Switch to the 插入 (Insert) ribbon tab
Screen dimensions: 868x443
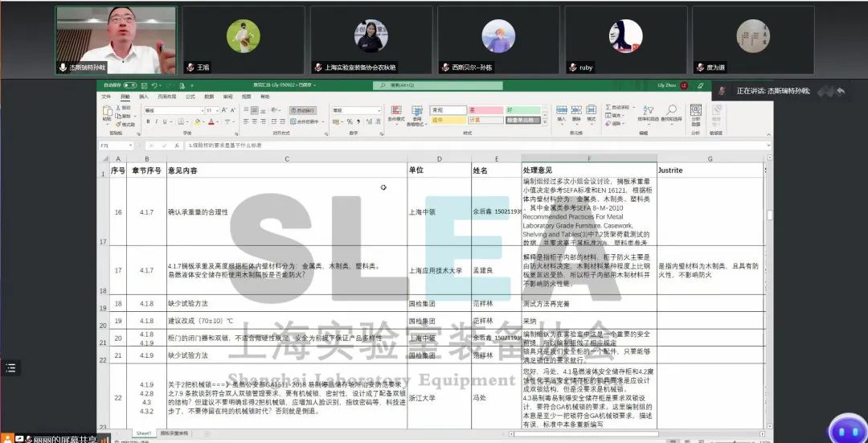pos(143,96)
